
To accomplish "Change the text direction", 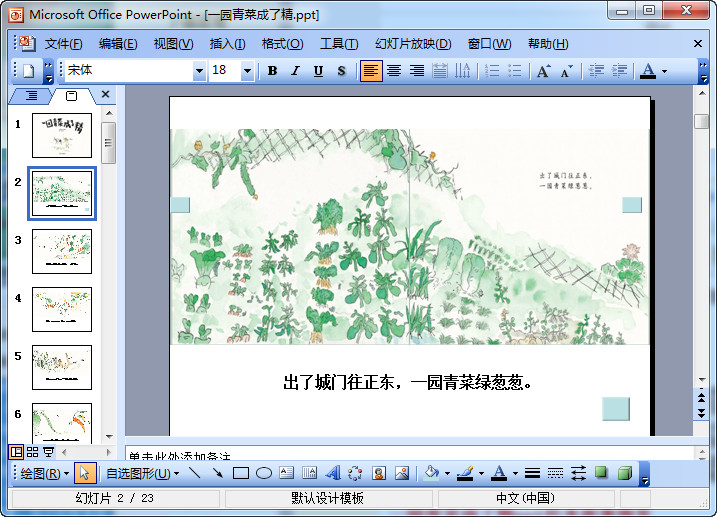I will (463, 71).
